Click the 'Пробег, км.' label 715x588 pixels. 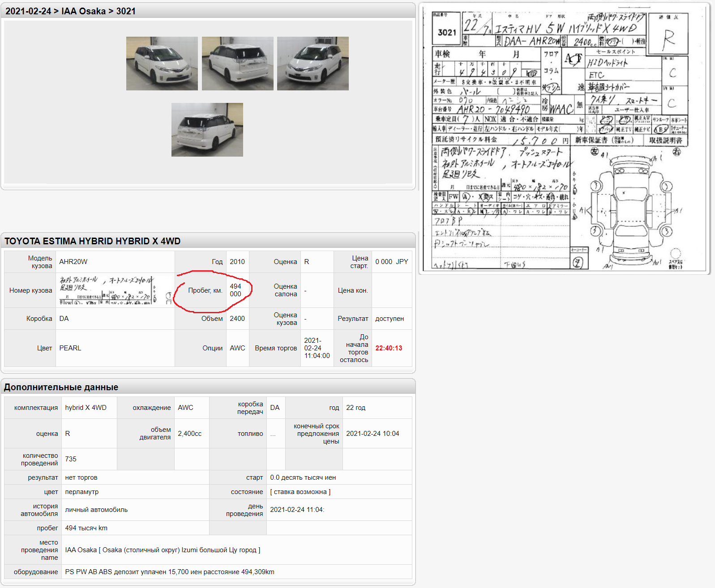[x=205, y=290]
